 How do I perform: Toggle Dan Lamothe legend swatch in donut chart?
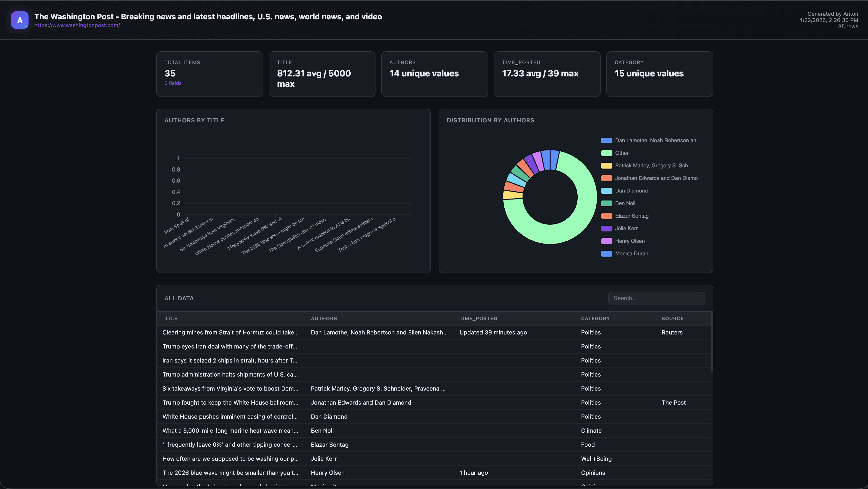[x=607, y=141]
